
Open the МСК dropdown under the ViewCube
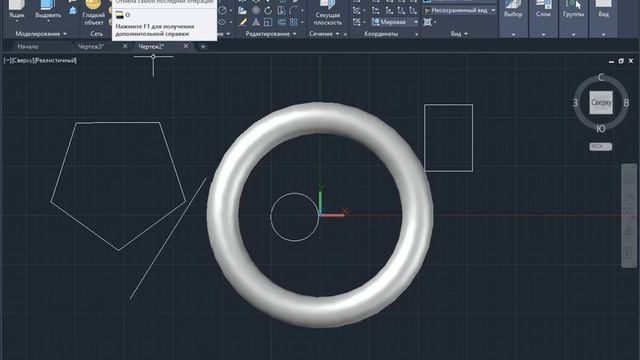pyautogui.click(x=600, y=146)
